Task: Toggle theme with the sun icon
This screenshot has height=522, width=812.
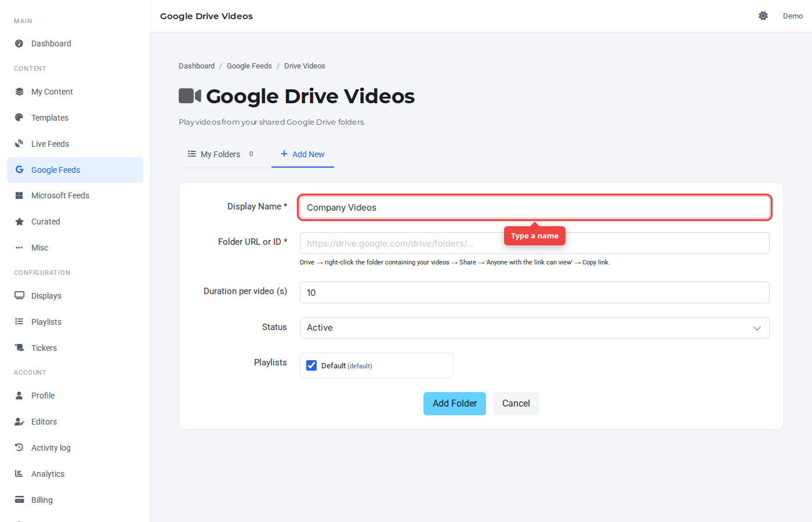Action: pos(763,16)
